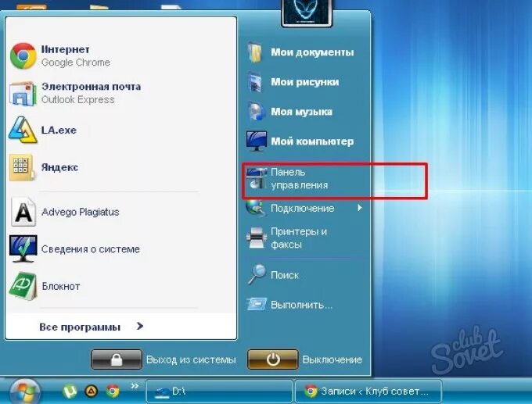Screen dimensions: 532x404
Task: Open the green Блокнот notepad icon
Action: pyautogui.click(x=23, y=286)
